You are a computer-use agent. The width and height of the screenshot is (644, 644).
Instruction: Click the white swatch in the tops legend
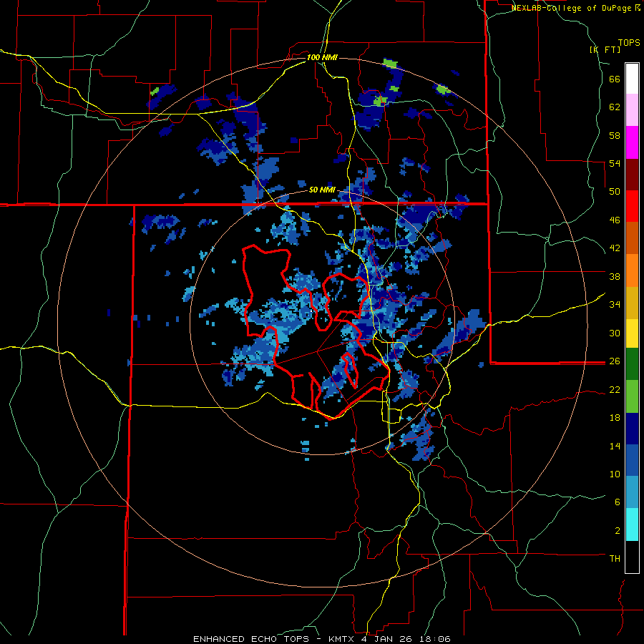coord(632,79)
